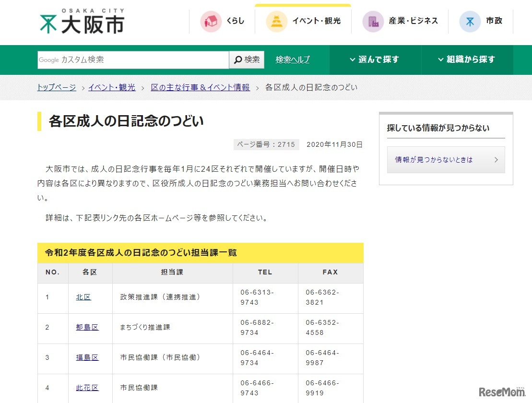This screenshot has width=532, height=403.
Task: Open the 福島区 ward link
Action: point(87,357)
